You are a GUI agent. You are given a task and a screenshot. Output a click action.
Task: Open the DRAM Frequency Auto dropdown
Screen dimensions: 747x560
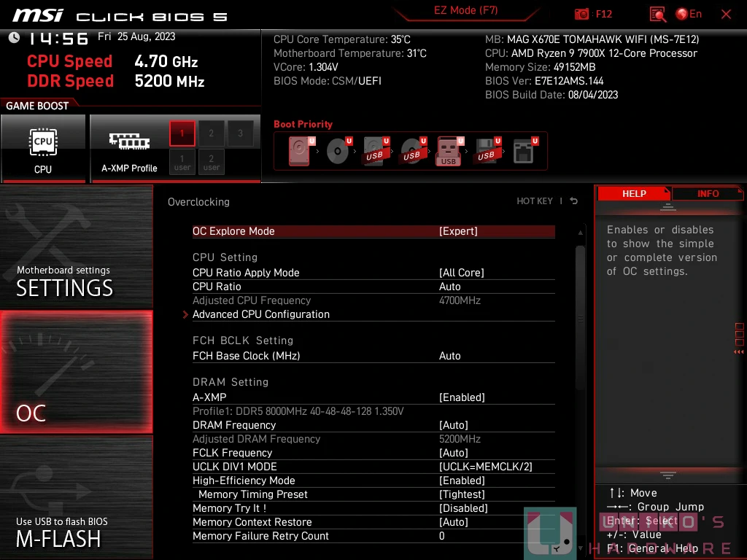pyautogui.click(x=373, y=425)
